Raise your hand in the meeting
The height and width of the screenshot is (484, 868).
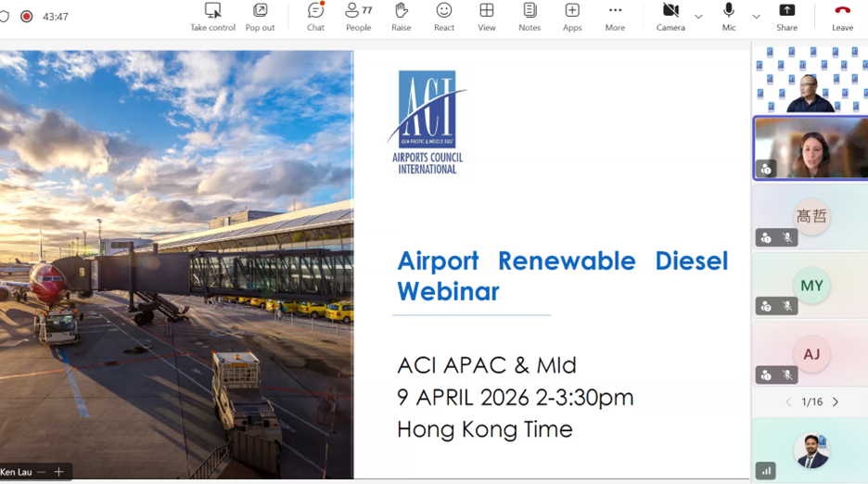coord(401,16)
